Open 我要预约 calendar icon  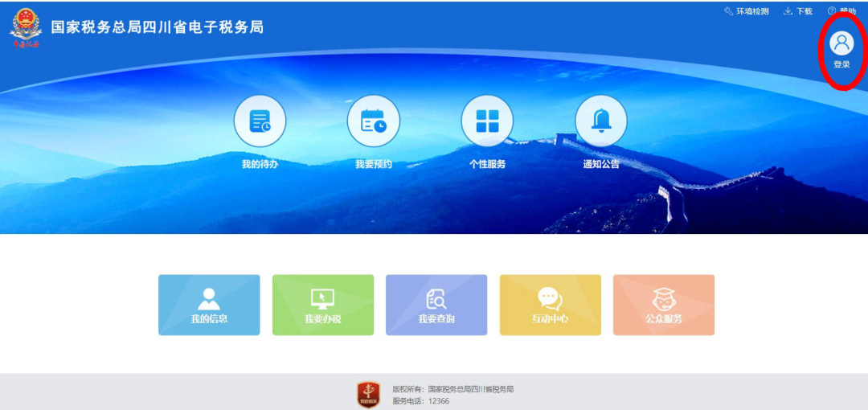point(374,121)
